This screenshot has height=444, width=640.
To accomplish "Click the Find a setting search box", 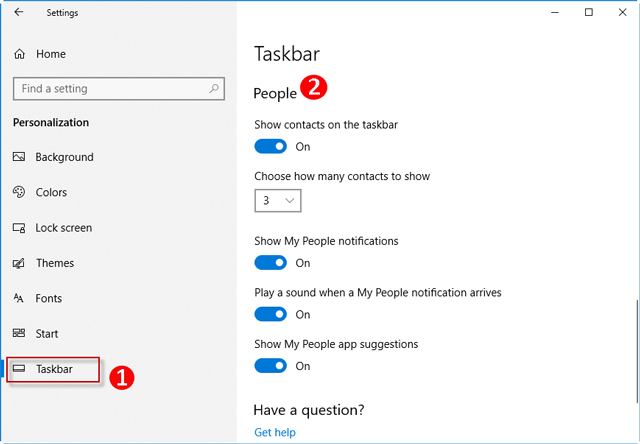I will point(110,89).
